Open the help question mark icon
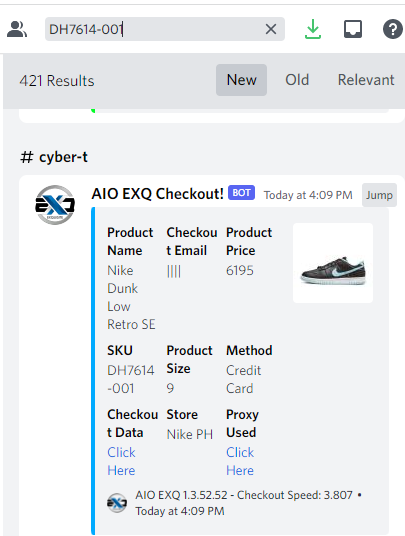 (393, 29)
